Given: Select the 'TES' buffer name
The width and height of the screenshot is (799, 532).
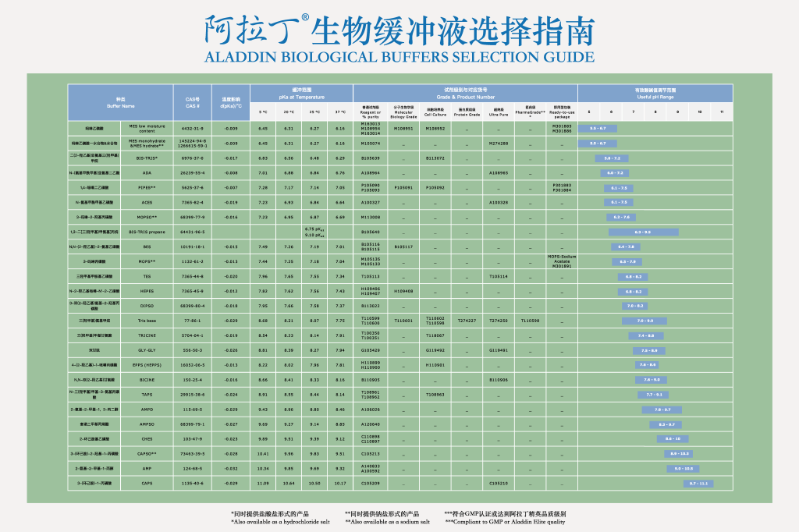Looking at the screenshot, I should (x=147, y=276).
